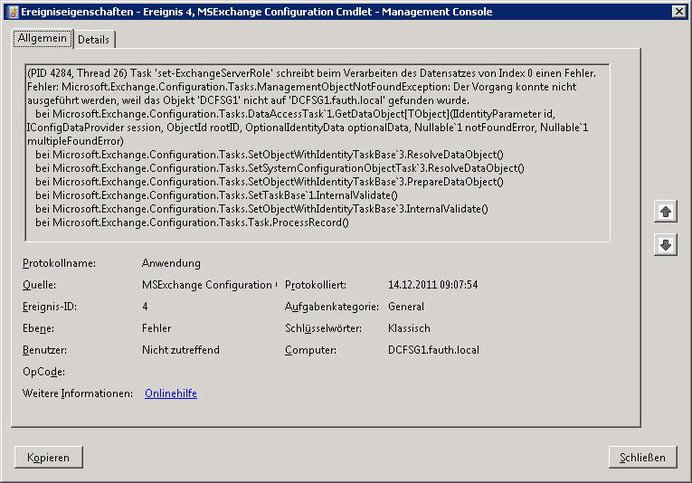
Task: Click the ManagementObjectNotFoundException error line
Action: [302, 87]
